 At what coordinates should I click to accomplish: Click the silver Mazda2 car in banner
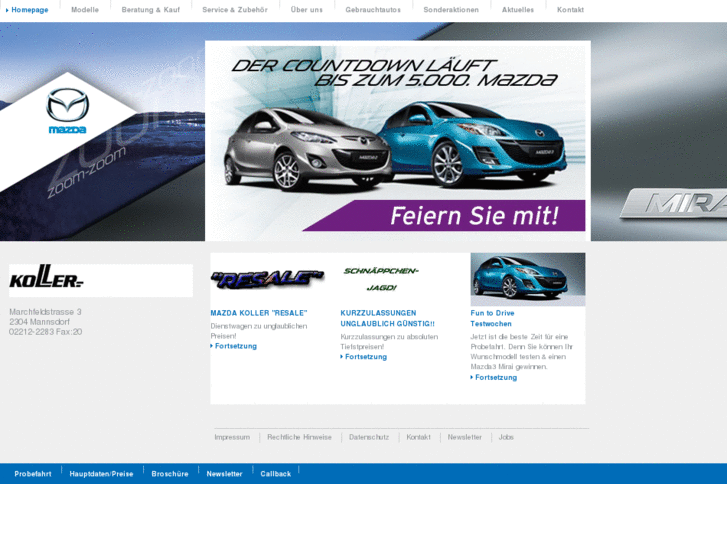tap(306, 151)
